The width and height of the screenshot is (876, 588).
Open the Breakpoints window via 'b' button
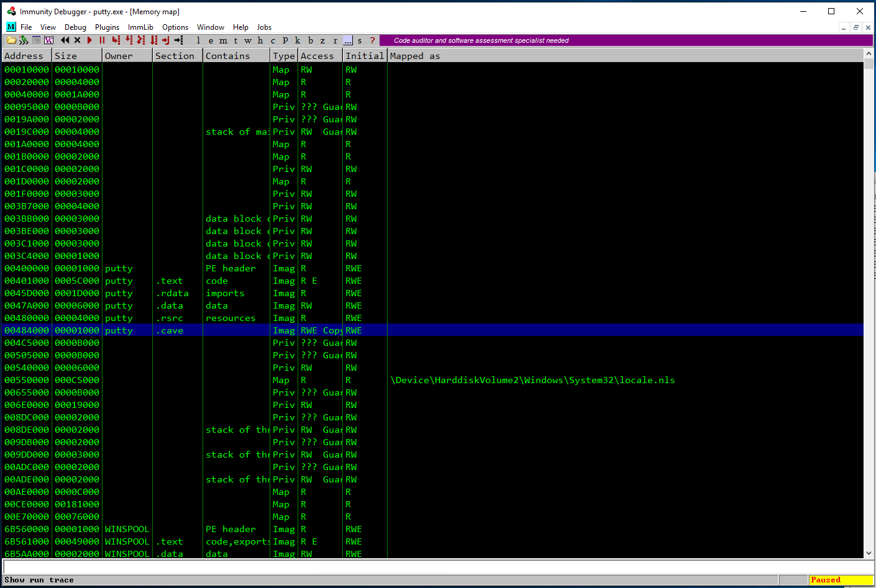[311, 40]
